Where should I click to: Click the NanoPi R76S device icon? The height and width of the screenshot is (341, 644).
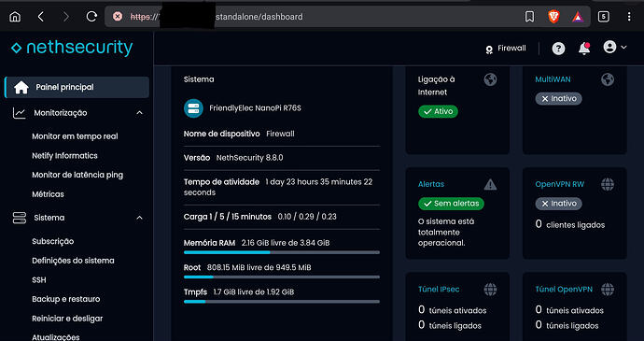click(x=193, y=108)
